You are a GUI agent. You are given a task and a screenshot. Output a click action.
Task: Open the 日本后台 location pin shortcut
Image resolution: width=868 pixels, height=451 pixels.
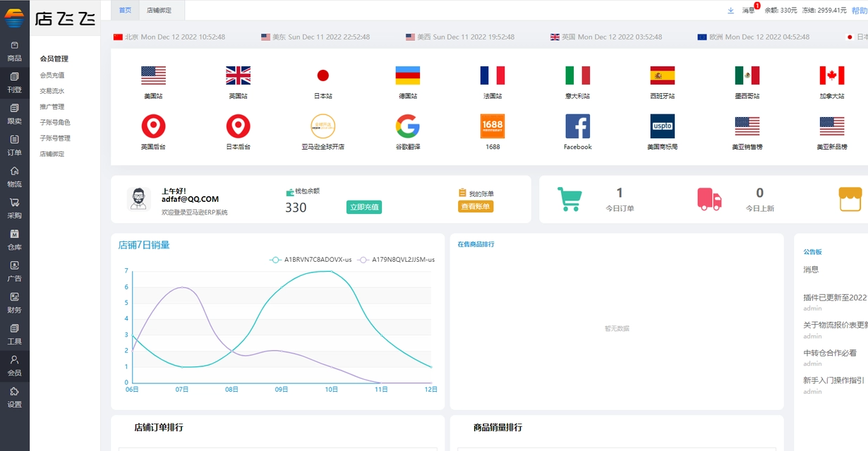coord(238,126)
